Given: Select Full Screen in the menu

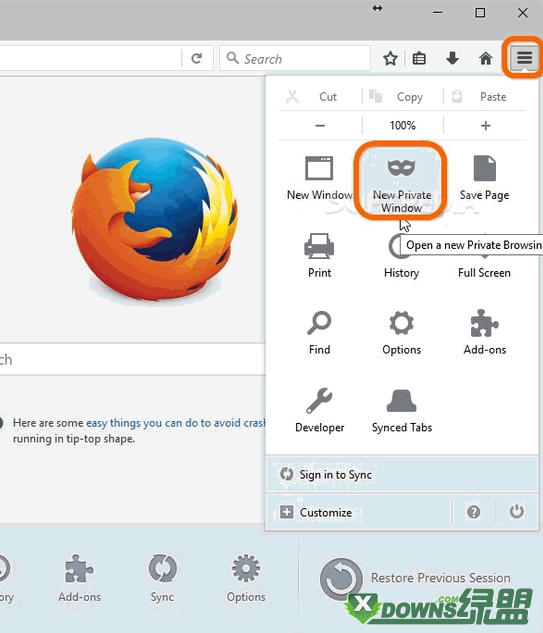Looking at the screenshot, I should click(x=484, y=273).
